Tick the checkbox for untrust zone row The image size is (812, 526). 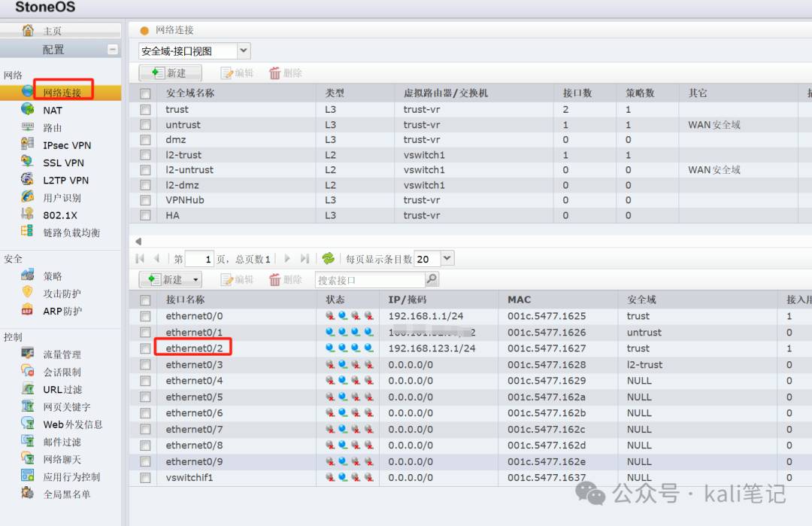[x=146, y=124]
